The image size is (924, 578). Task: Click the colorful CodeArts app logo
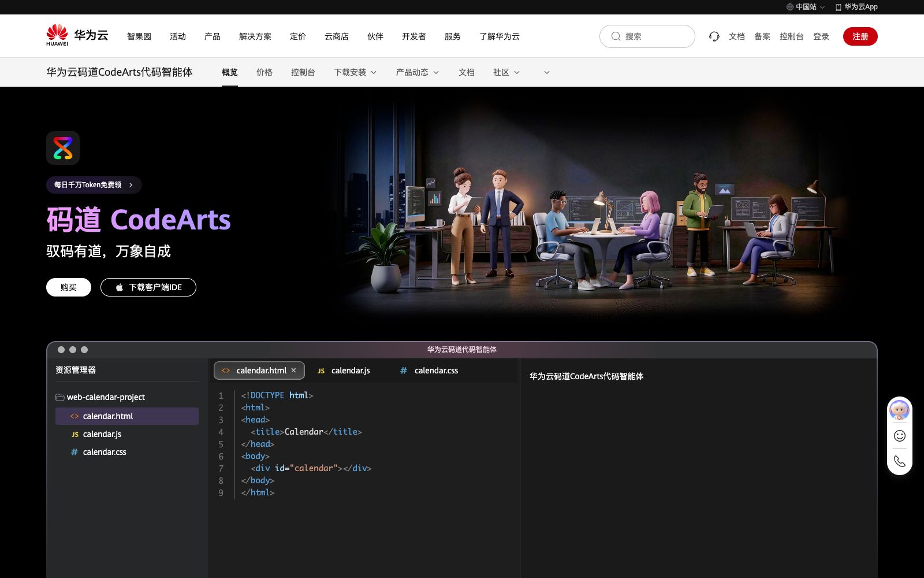pos(63,148)
